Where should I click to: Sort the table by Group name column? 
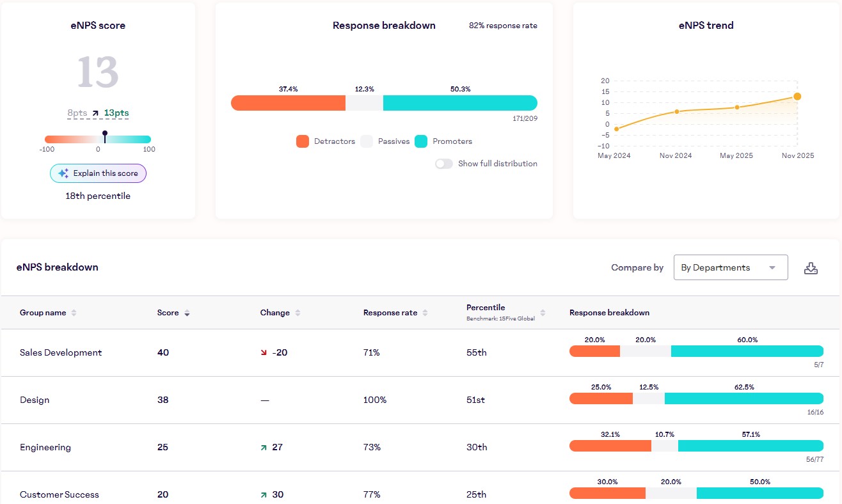click(74, 312)
